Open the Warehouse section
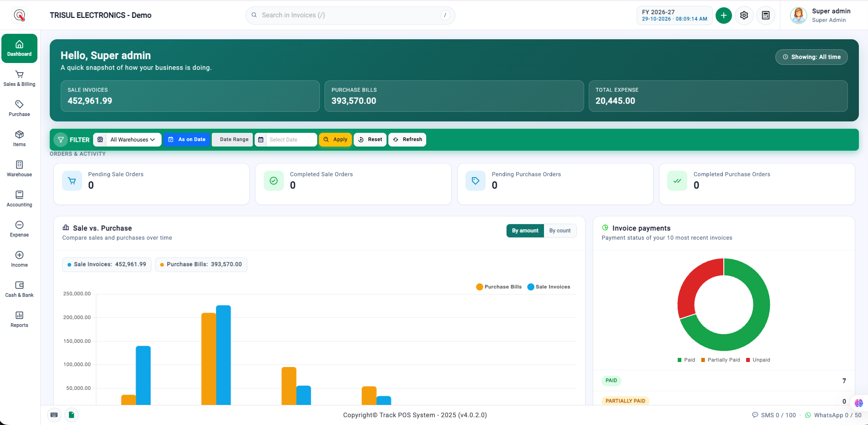 [19, 169]
